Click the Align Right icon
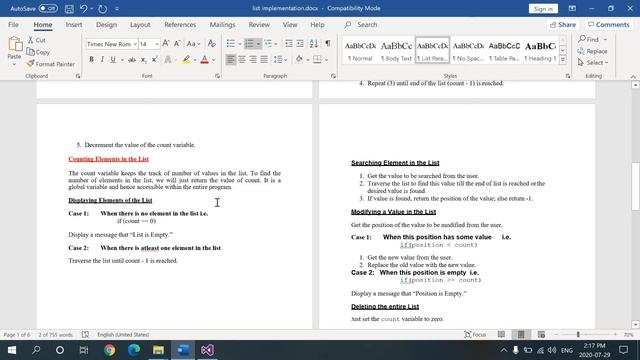640x360 pixels. tap(253, 60)
